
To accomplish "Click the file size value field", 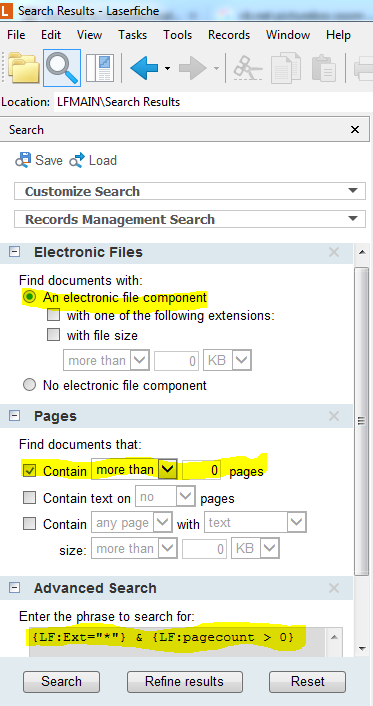I will [x=176, y=361].
